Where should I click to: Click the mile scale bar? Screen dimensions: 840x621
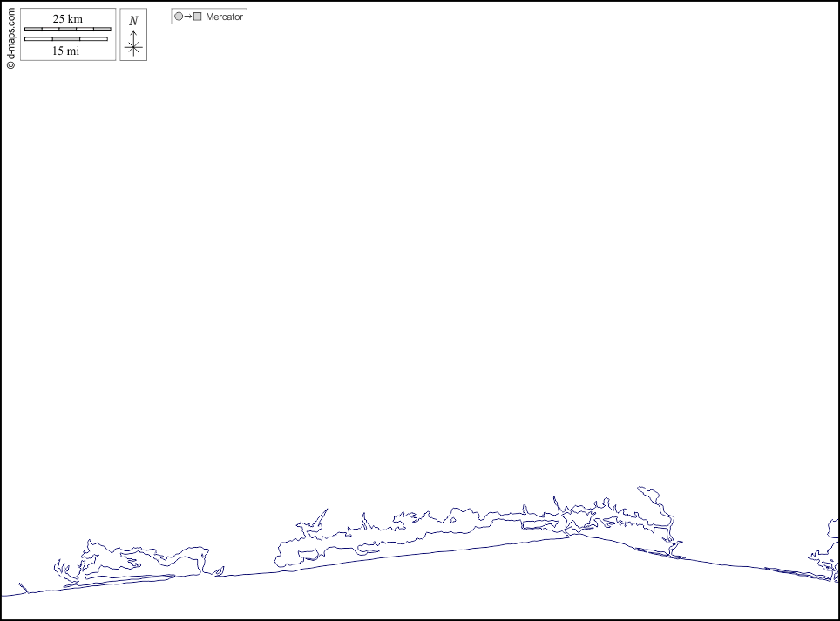[65, 38]
